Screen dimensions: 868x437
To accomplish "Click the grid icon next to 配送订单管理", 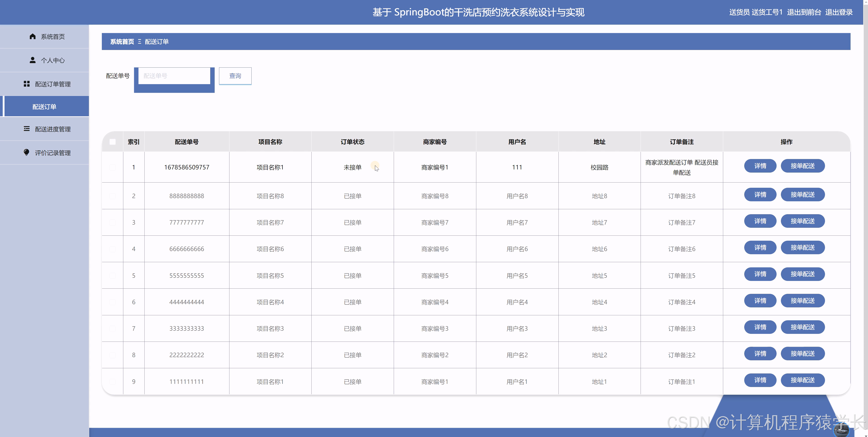I will tap(27, 84).
